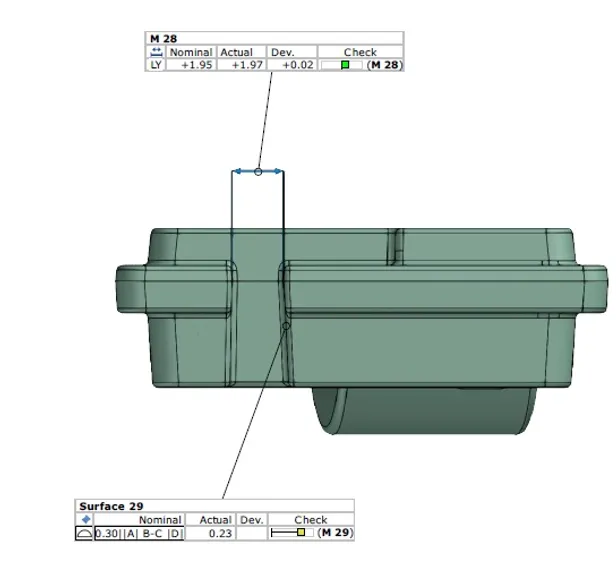
Task: Click the yellow check indicator for M 29
Action: (300, 534)
